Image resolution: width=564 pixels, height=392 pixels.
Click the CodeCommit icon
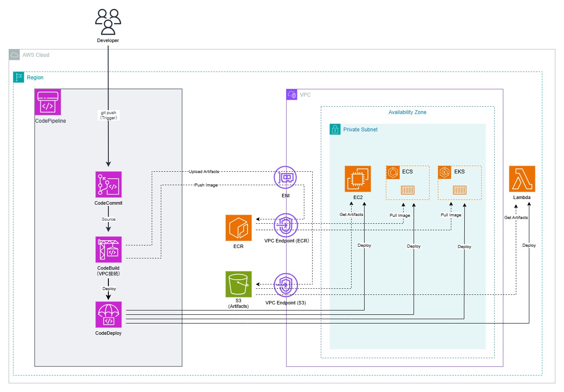pos(108,184)
